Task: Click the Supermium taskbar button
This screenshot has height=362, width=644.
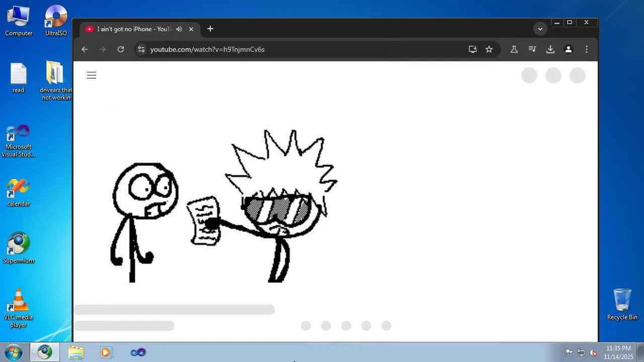Action: (45, 352)
